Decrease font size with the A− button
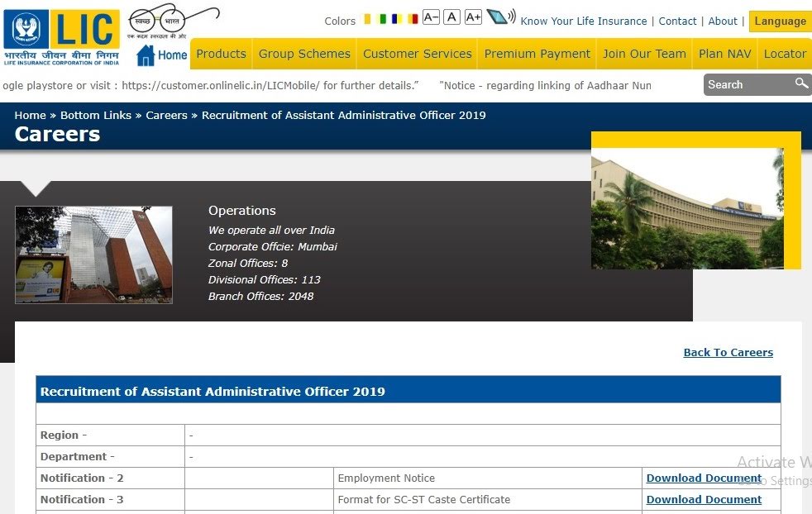 (431, 17)
